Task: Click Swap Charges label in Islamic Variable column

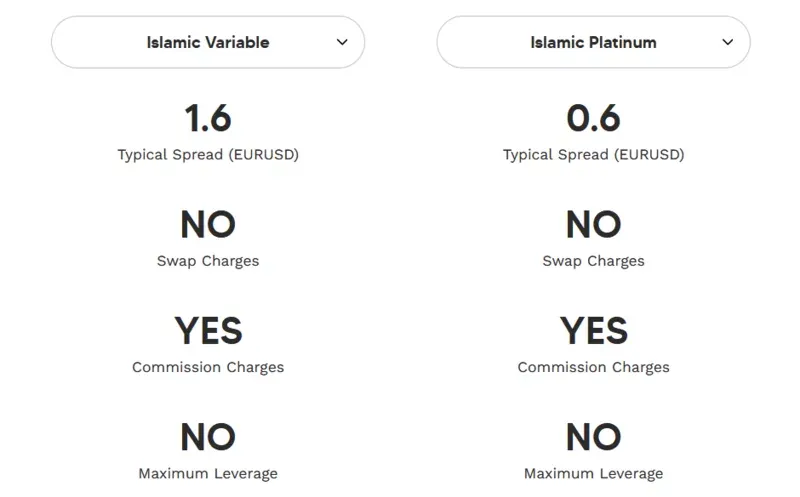Action: point(208,261)
